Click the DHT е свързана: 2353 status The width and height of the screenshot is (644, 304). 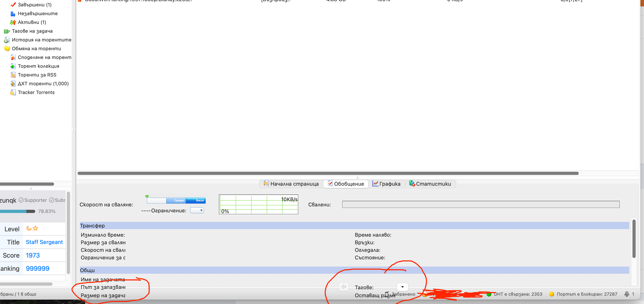pos(518,294)
